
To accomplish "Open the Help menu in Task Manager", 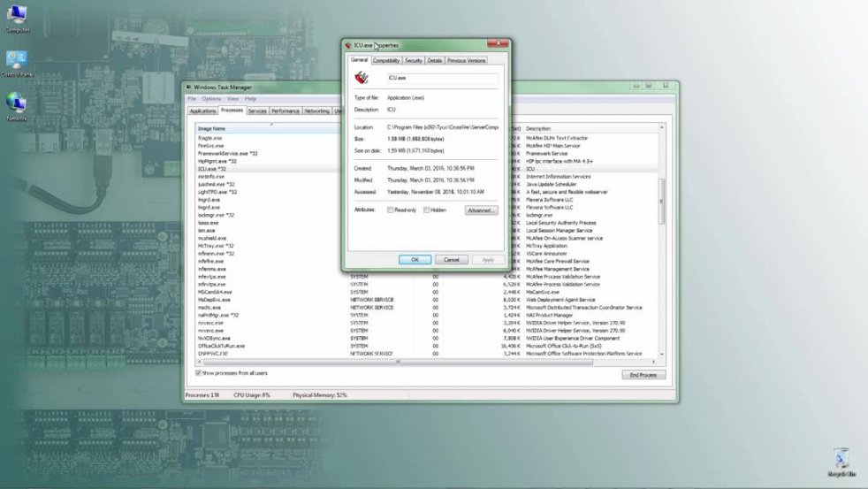I will 250,98.
